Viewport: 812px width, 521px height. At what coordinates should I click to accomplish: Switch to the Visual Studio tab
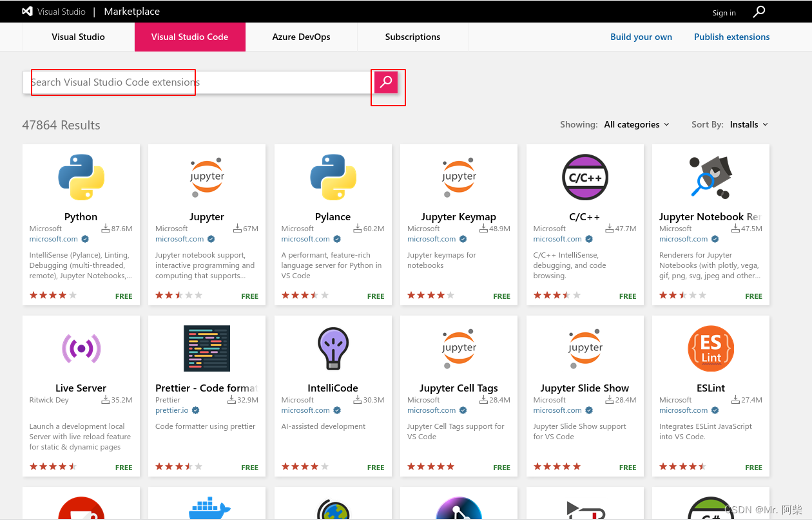(x=79, y=37)
